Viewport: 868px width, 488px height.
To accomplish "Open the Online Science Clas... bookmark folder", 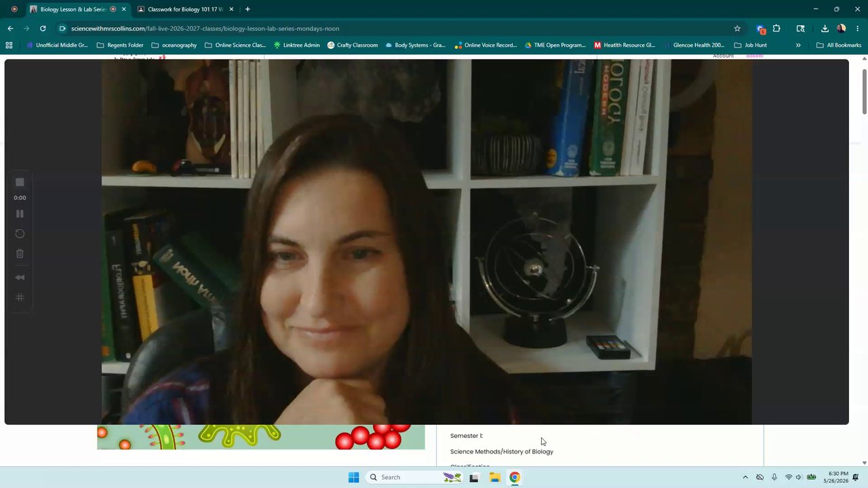I will click(235, 45).
